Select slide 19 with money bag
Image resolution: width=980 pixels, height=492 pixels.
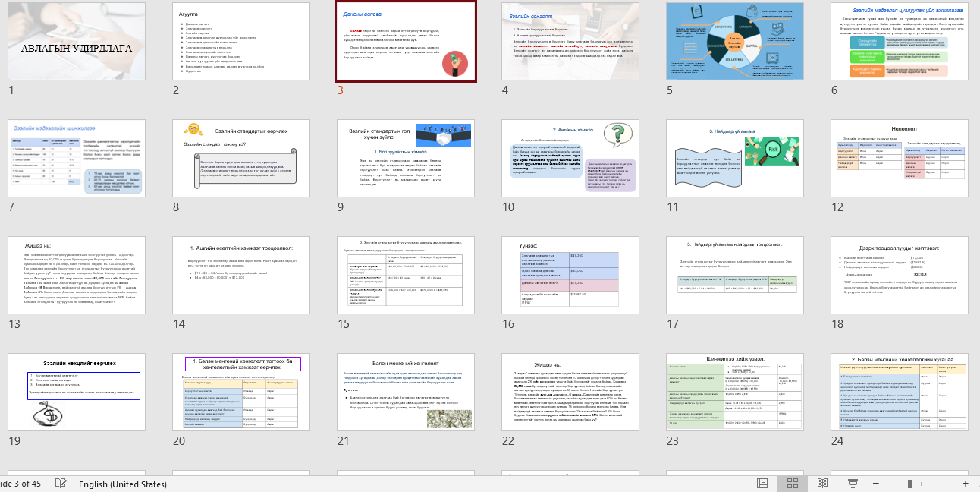click(77, 393)
